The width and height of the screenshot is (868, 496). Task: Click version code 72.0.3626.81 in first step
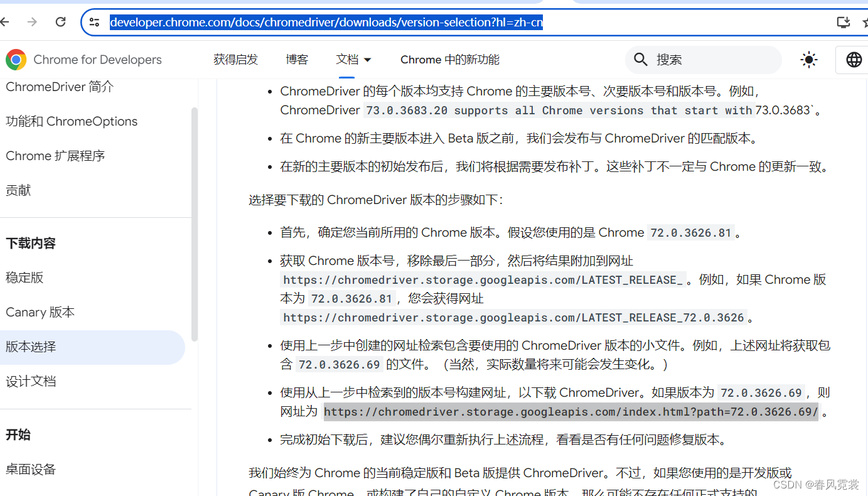(691, 233)
